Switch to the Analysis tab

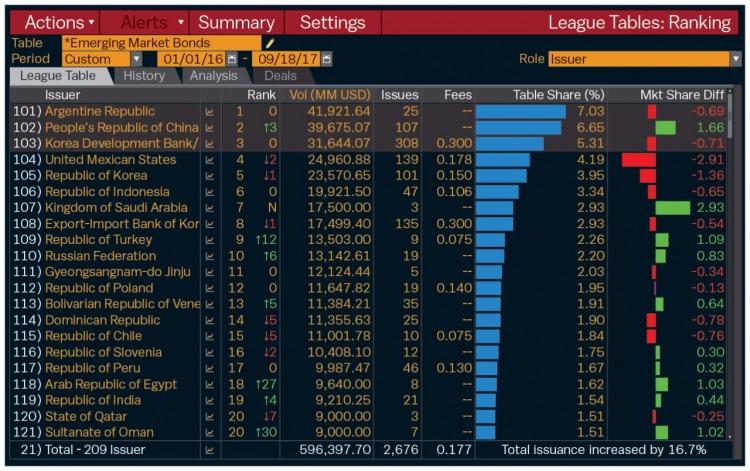pos(213,76)
